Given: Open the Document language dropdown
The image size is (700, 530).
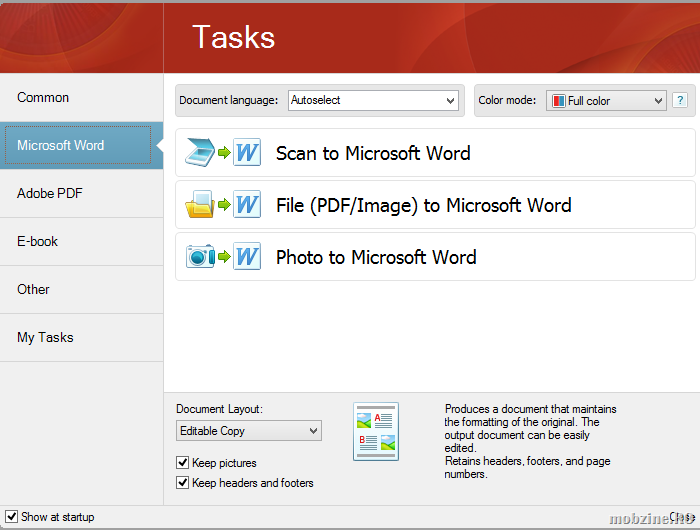Looking at the screenshot, I should pyautogui.click(x=373, y=100).
